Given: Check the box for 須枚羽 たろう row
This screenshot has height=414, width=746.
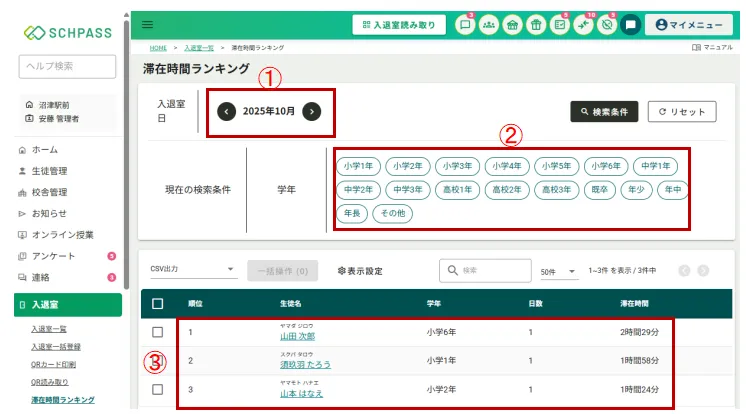Looking at the screenshot, I should [157, 360].
